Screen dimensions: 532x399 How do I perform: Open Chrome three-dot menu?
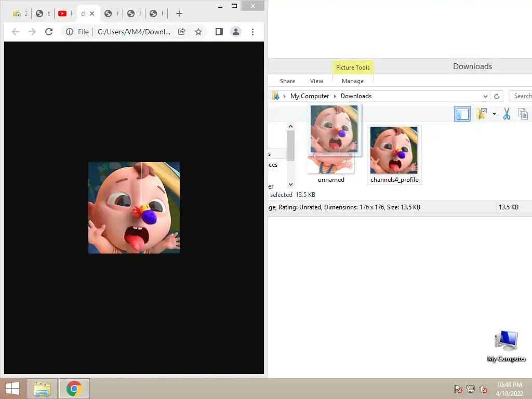click(x=253, y=32)
